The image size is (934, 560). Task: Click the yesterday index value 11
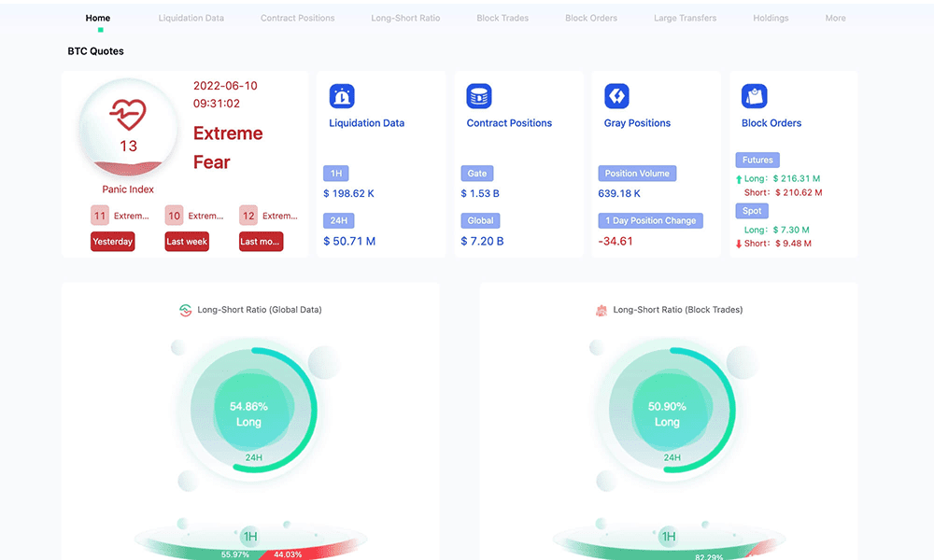(x=100, y=216)
